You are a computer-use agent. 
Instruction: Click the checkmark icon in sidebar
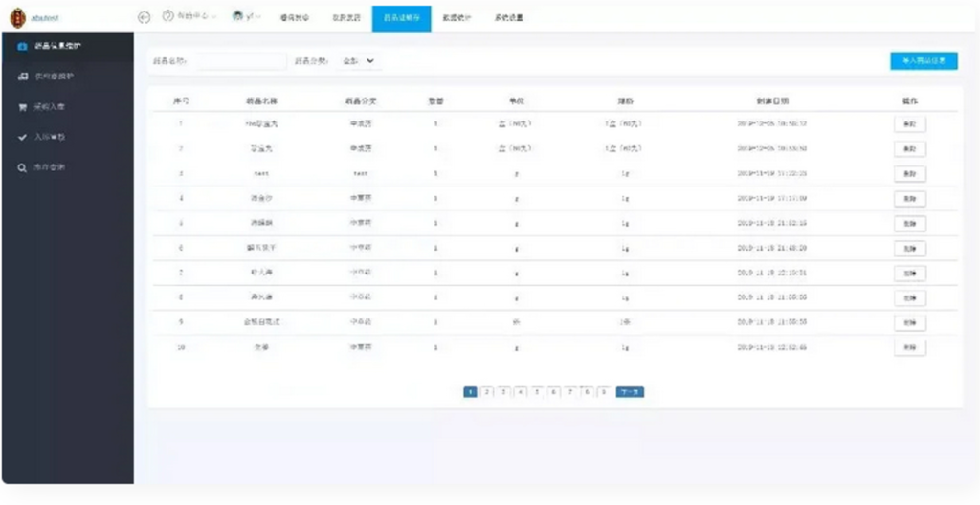pyautogui.click(x=22, y=138)
